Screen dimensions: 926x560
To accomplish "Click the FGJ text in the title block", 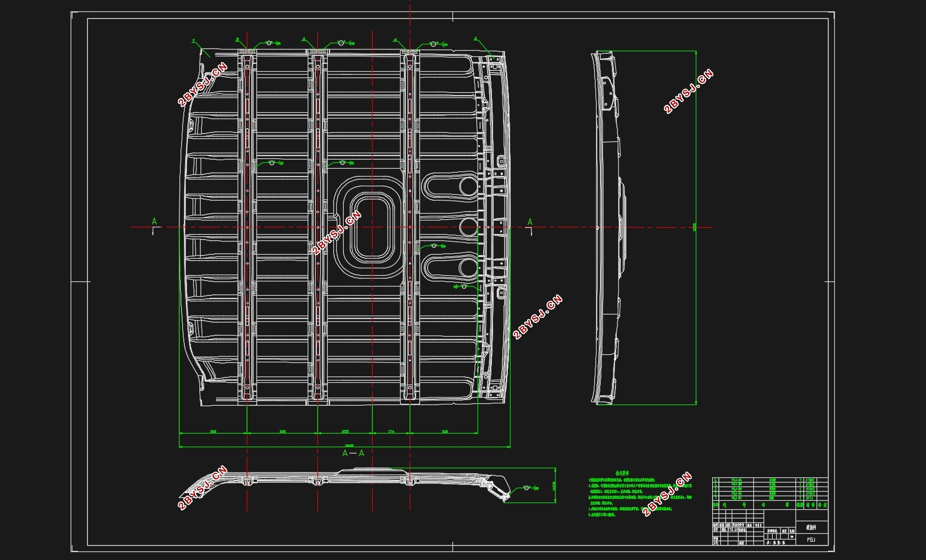I will 811,539.
